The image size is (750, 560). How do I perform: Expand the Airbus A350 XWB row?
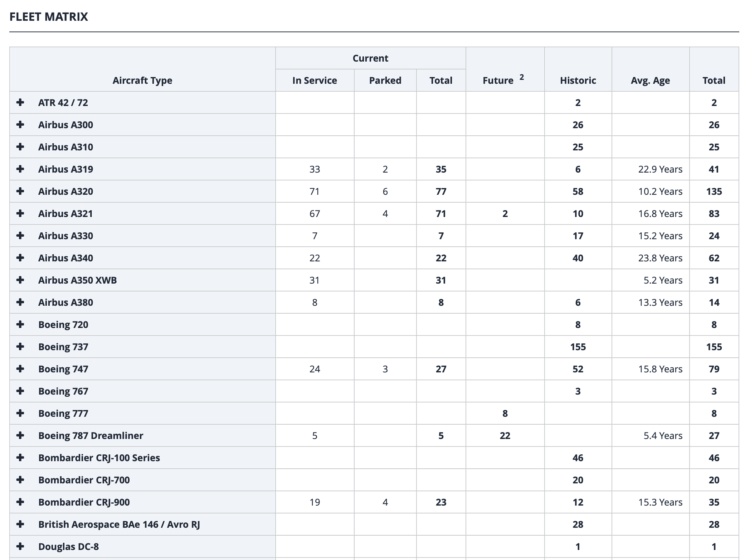[x=20, y=280]
